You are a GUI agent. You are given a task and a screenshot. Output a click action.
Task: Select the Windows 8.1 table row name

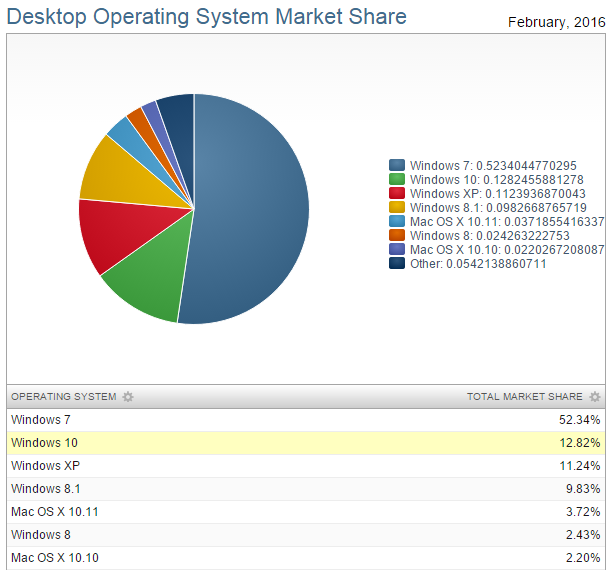pos(46,489)
